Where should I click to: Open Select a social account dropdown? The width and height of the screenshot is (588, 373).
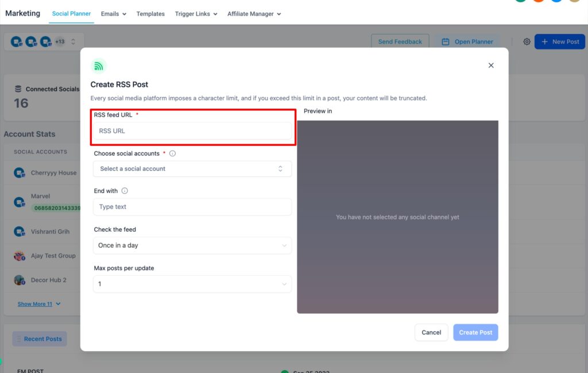pyautogui.click(x=192, y=169)
